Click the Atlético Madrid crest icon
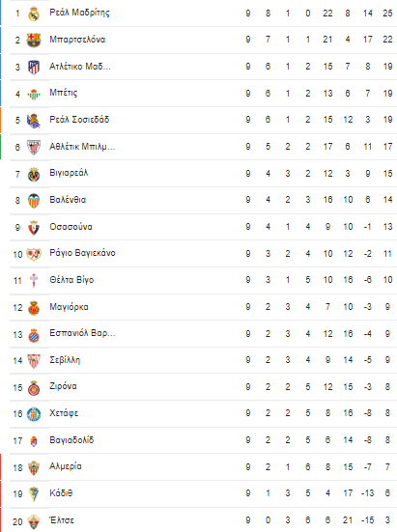 (x=34, y=67)
